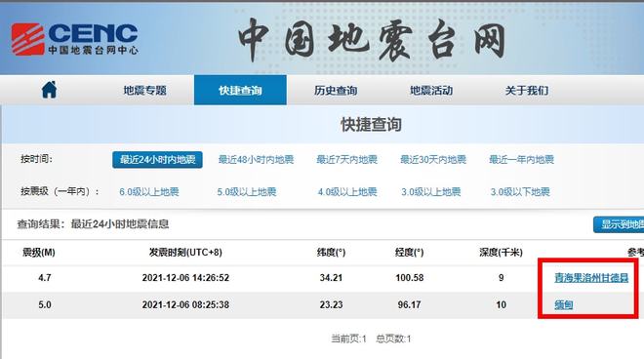The width and height of the screenshot is (644, 359).
Task: Filter by 3.0级以上地震
Action: tap(431, 192)
